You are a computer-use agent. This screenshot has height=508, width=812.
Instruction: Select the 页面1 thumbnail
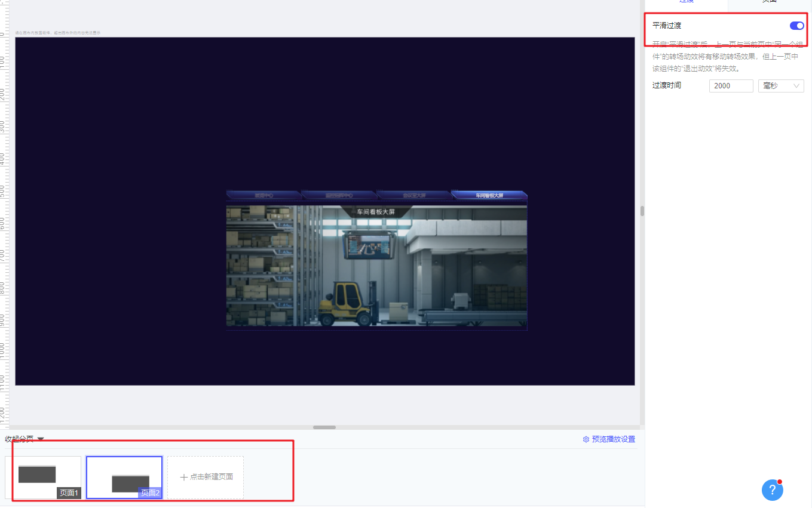point(43,477)
